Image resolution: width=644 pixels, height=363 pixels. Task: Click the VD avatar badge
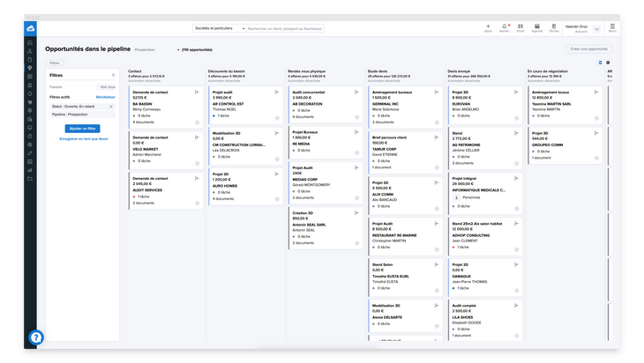pos(596,29)
